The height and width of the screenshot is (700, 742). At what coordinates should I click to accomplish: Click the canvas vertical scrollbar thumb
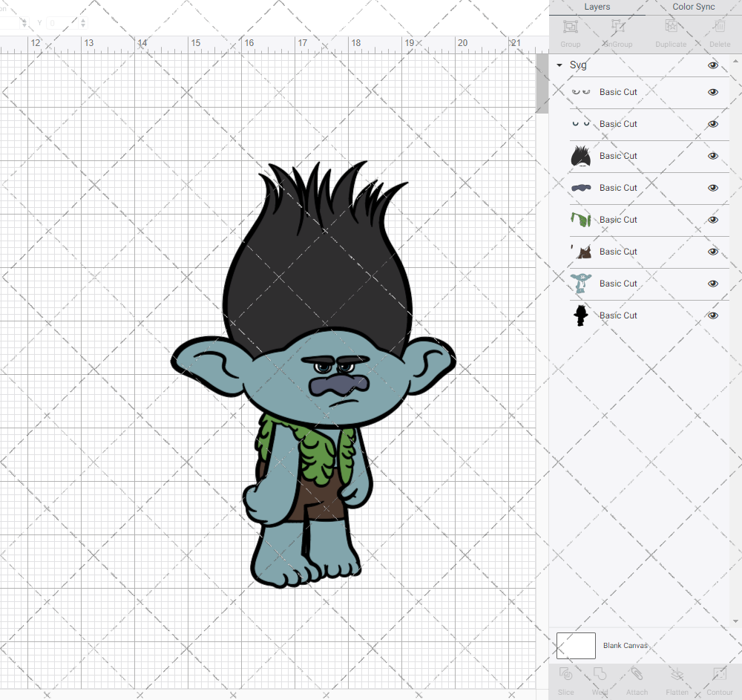tap(542, 83)
